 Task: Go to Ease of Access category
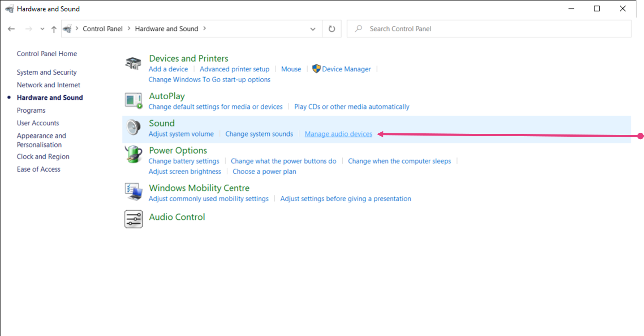click(38, 169)
